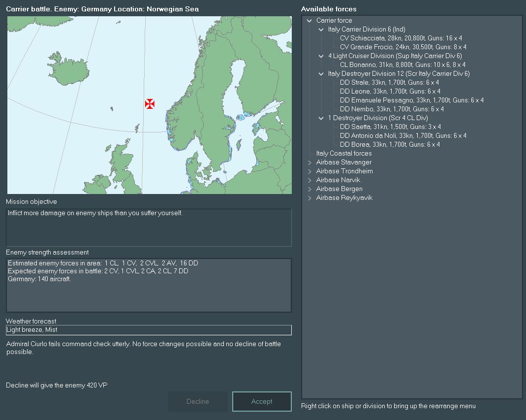Click Airbase Trondheim label

344,171
